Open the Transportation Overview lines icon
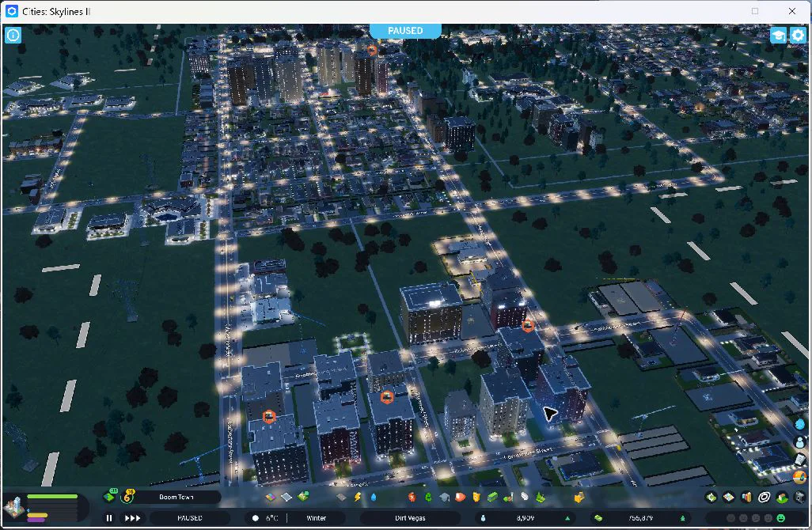812x530 pixels. (764, 498)
